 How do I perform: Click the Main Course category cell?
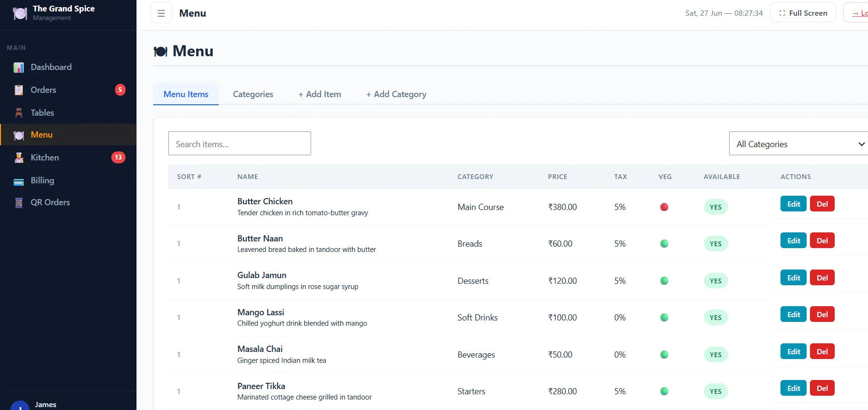click(480, 207)
